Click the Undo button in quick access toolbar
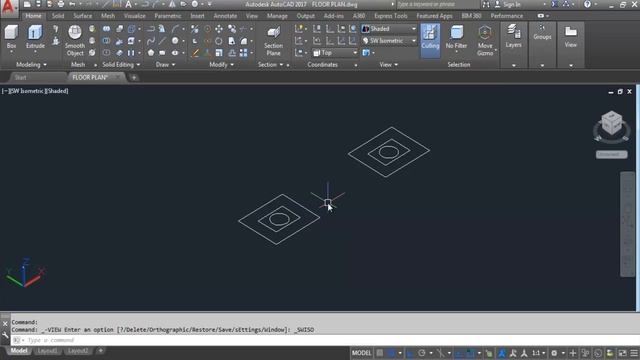 click(x=72, y=4)
